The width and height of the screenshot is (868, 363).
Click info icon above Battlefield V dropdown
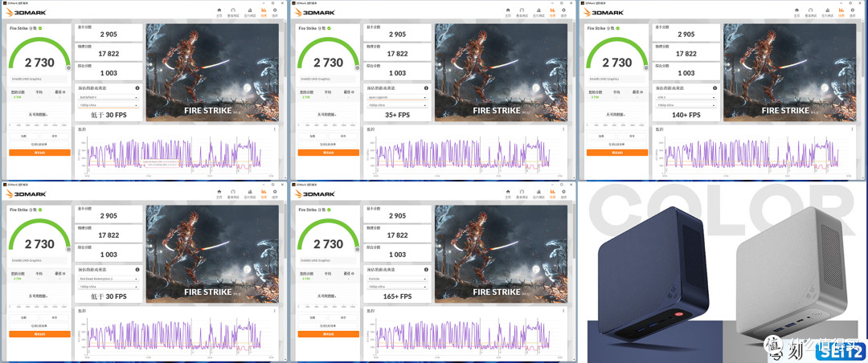pyautogui.click(x=137, y=88)
